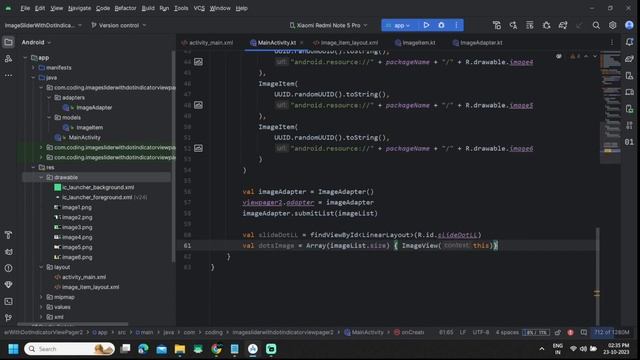Collapse the java folder
Image resolution: width=640 pixels, height=360 pixels.
click(x=33, y=78)
